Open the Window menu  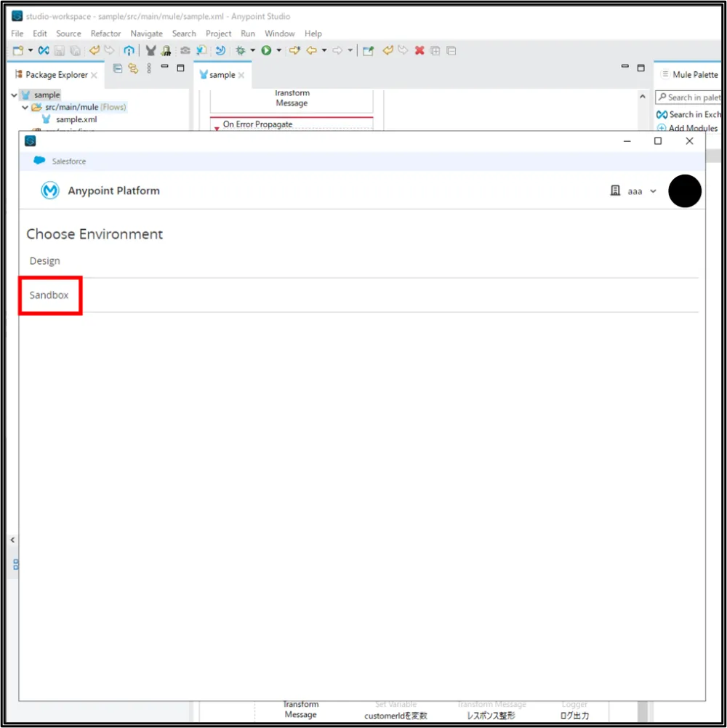[x=280, y=33]
